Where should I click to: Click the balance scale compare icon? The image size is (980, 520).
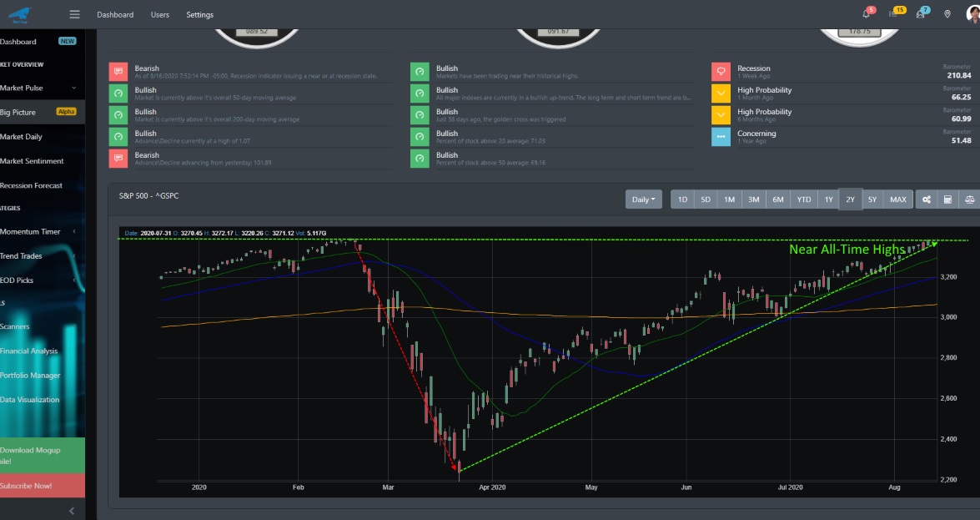[x=969, y=199]
